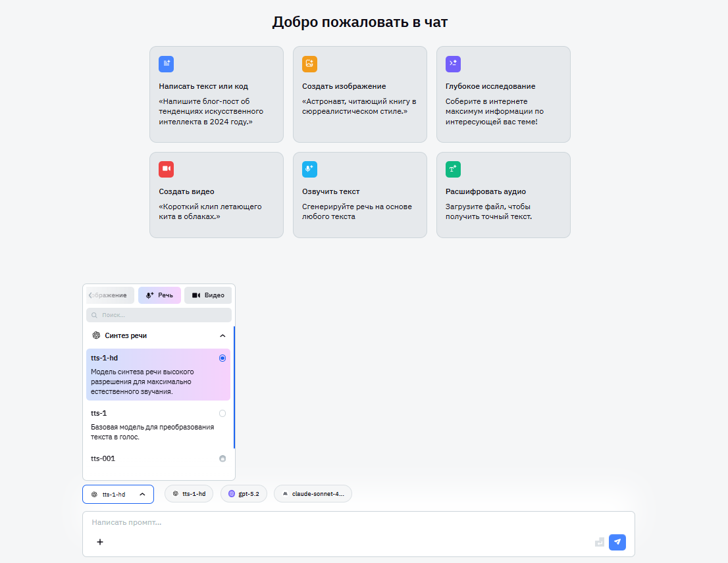Click the search magnifier icon in model picker
The image size is (728, 563).
coord(93,314)
